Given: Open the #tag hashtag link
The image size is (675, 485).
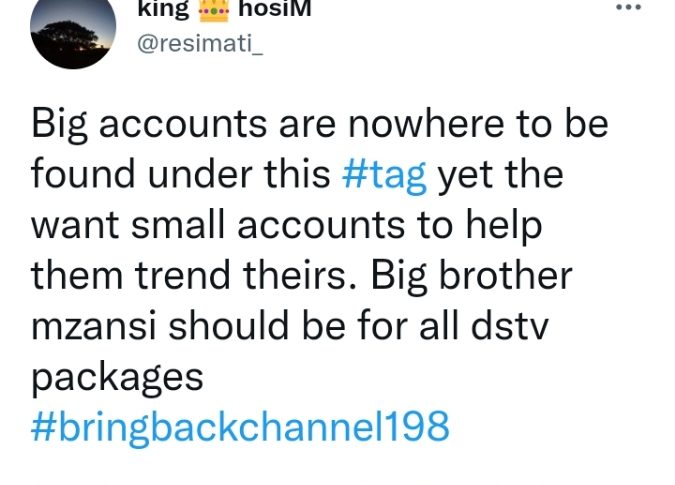Looking at the screenshot, I should tap(384, 175).
